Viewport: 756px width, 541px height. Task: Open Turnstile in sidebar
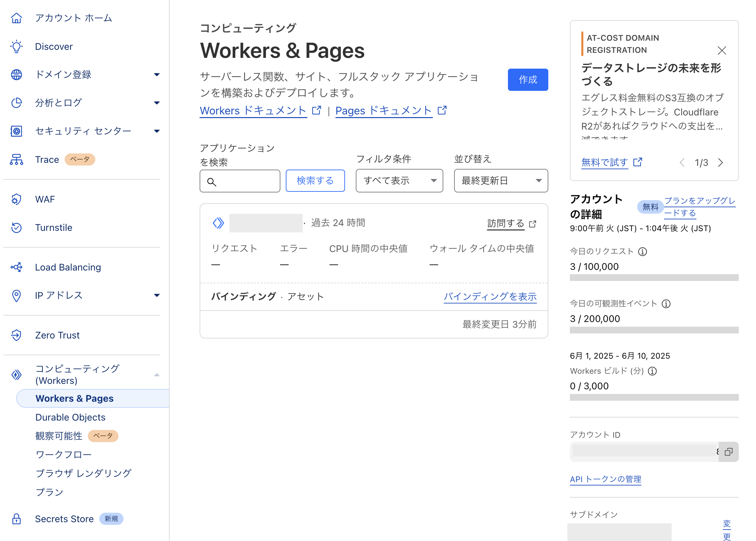click(x=54, y=227)
